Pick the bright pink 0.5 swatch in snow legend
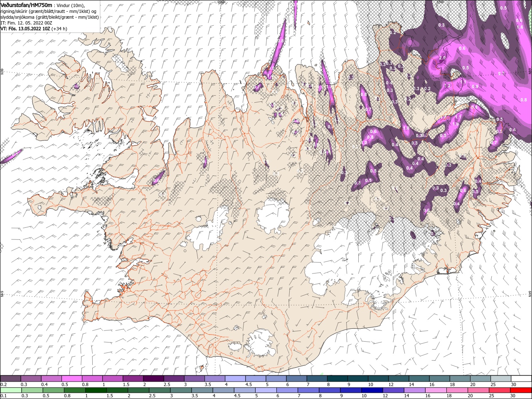 [71, 379]
